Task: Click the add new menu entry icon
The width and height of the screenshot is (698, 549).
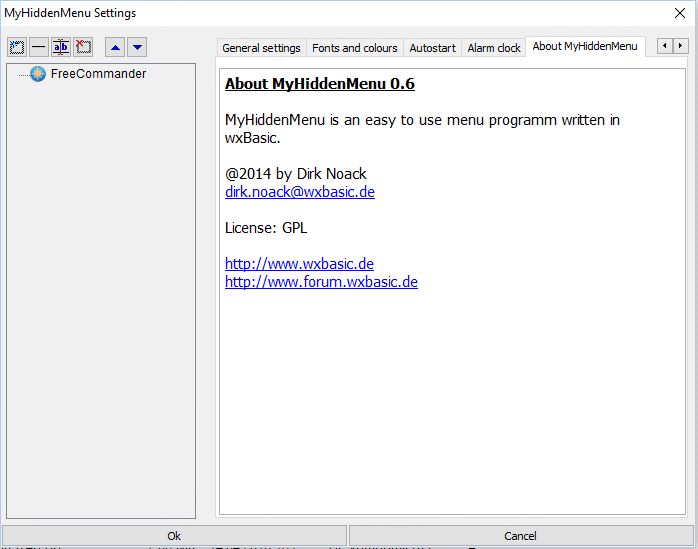Action: tap(17, 47)
